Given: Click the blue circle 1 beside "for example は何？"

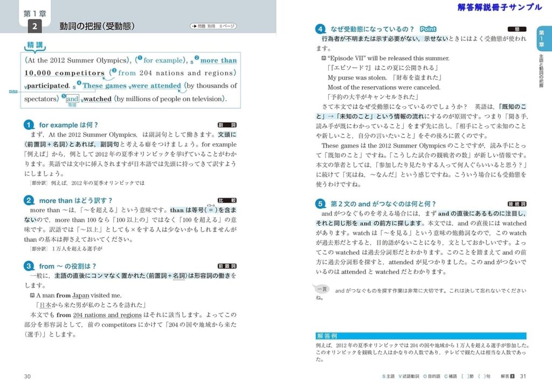Looking at the screenshot, I should (x=29, y=125).
